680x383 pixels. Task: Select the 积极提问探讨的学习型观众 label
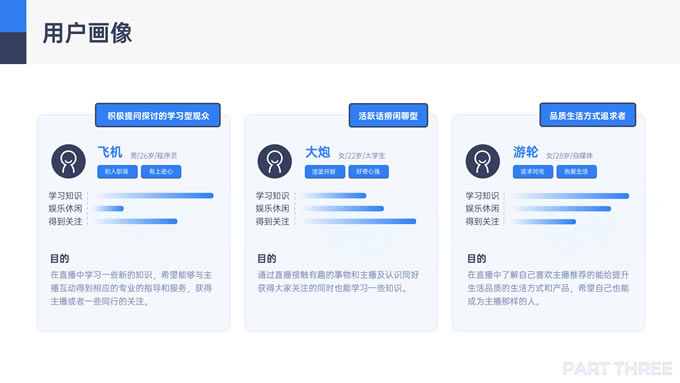coord(158,115)
